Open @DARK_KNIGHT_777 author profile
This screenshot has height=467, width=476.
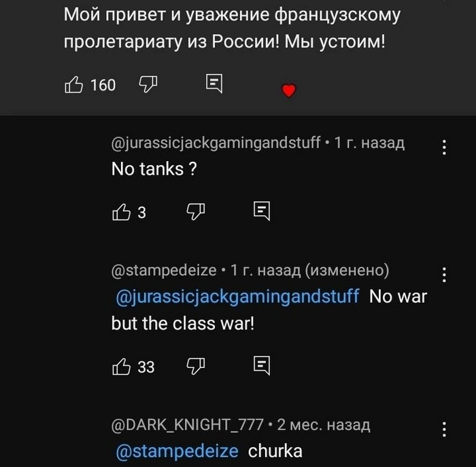coord(186,425)
